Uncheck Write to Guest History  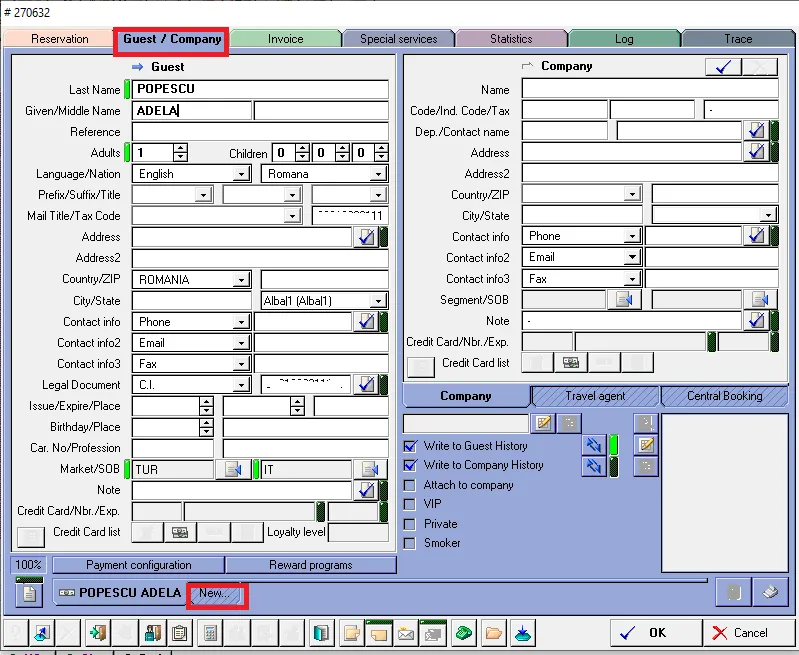[410, 446]
